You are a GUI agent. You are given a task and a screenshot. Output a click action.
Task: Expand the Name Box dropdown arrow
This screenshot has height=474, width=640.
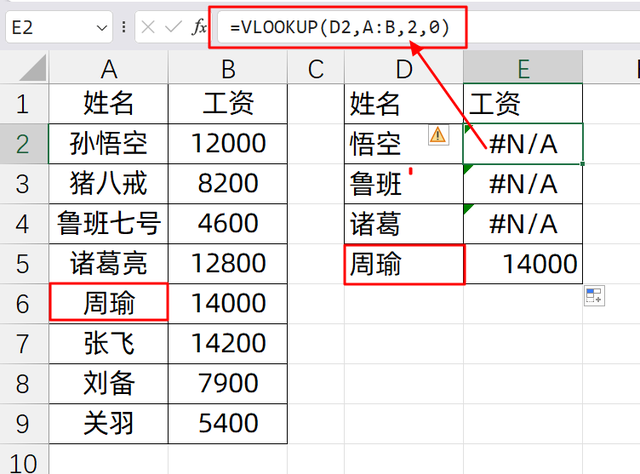pos(101,28)
